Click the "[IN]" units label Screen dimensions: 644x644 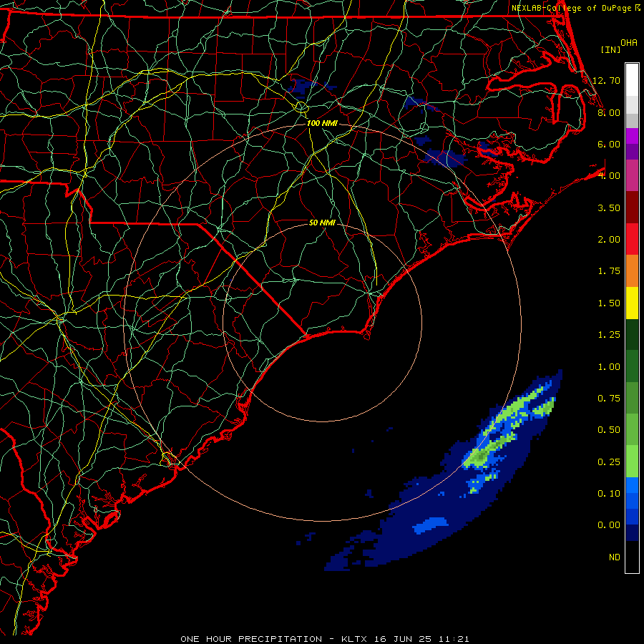[x=611, y=49]
